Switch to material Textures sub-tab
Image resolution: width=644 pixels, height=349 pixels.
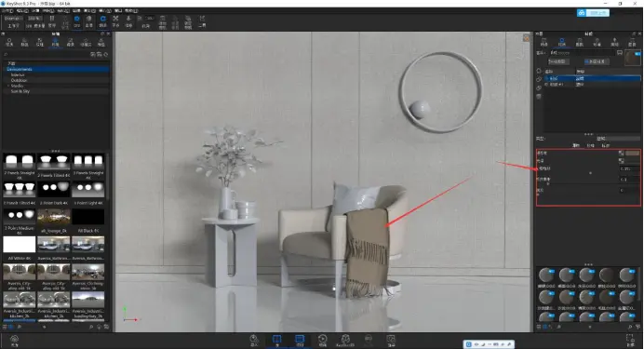click(x=591, y=146)
